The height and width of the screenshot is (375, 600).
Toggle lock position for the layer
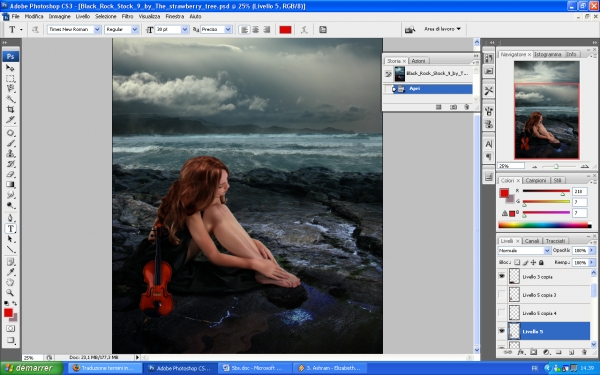click(533, 262)
